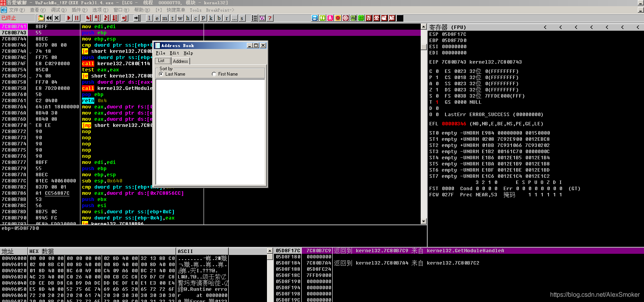Click the 地址 column header in dump

[14, 251]
